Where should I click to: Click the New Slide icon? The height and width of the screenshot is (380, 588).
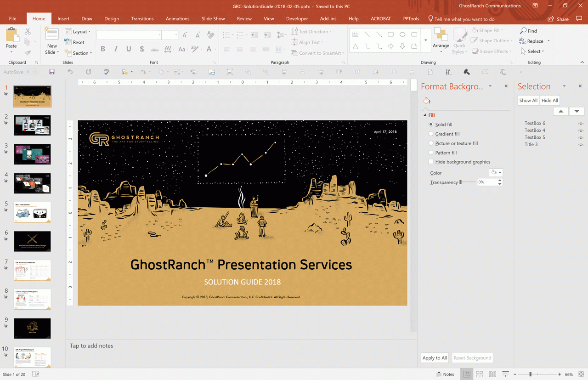(x=51, y=34)
